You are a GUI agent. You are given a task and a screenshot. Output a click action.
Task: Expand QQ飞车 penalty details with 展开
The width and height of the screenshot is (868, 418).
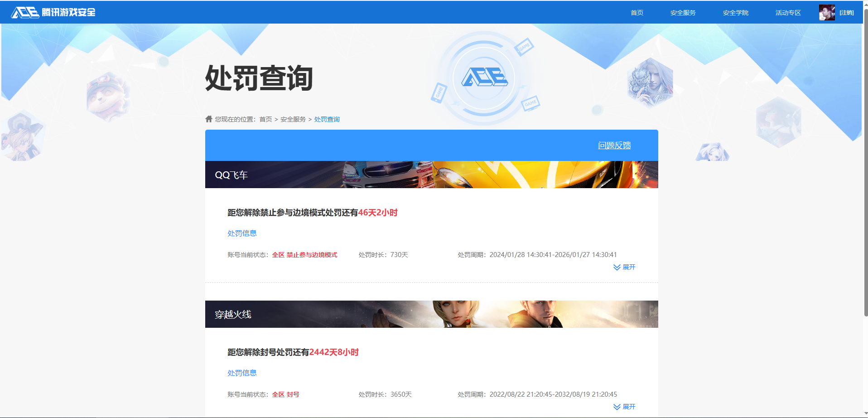tap(629, 267)
